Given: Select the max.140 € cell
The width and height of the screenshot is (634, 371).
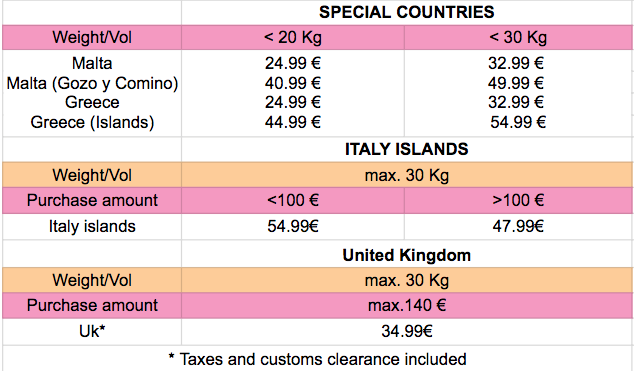Looking at the screenshot, I should coord(407,305).
